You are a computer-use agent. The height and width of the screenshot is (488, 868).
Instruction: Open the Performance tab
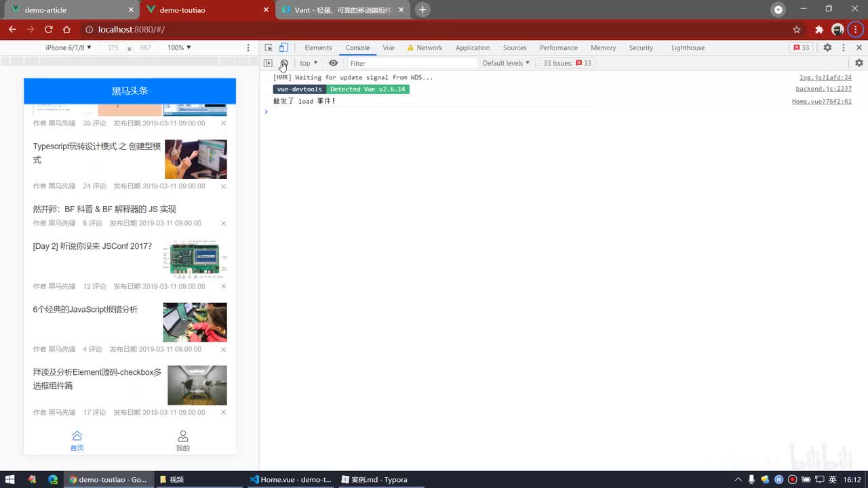[x=559, y=47]
